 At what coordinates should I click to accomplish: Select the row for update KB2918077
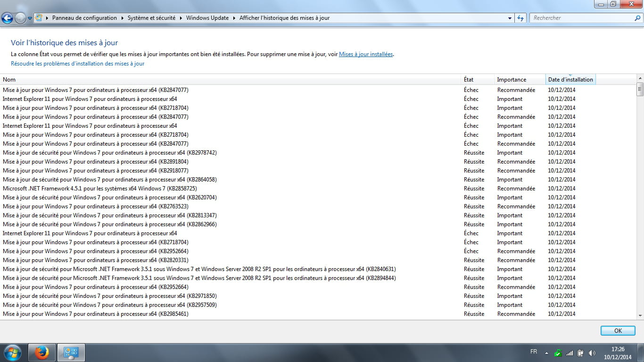tap(318, 171)
